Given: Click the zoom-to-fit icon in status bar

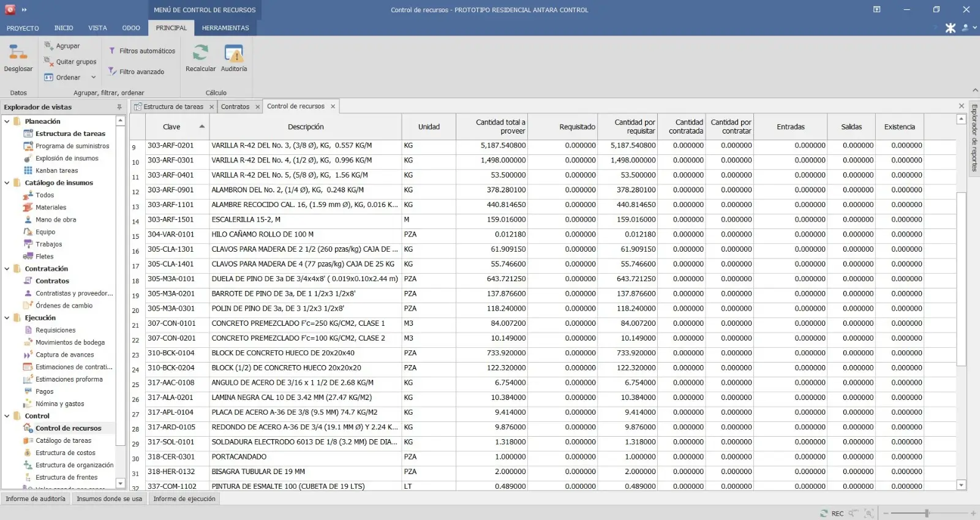Looking at the screenshot, I should 869,513.
